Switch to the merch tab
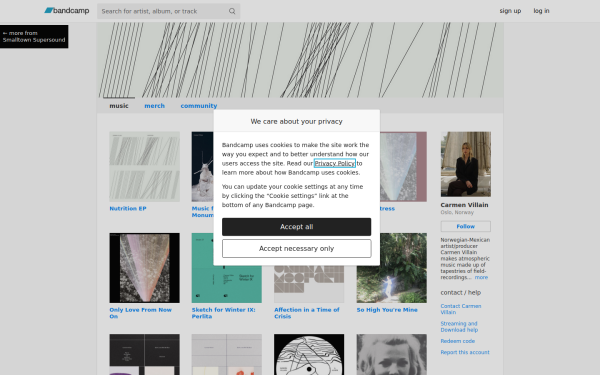600x375 pixels. tap(155, 106)
